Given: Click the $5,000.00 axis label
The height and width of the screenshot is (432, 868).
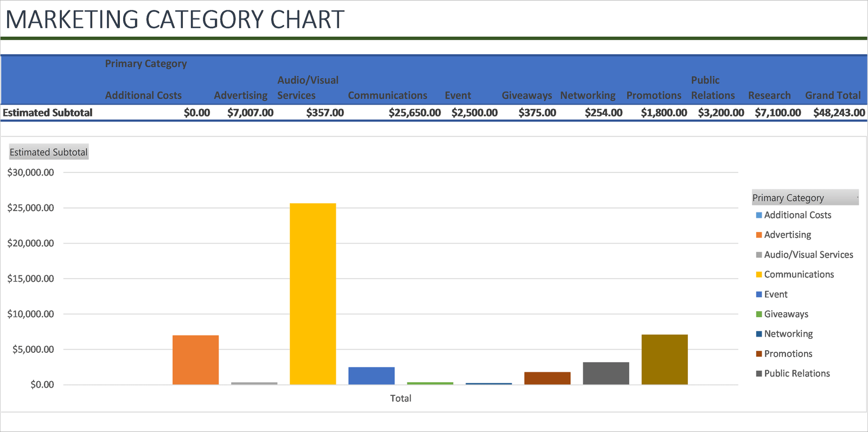Looking at the screenshot, I should click(x=33, y=350).
